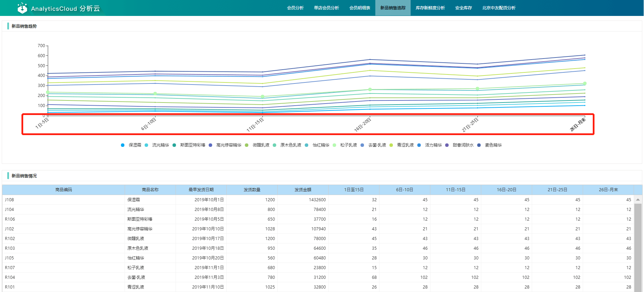The image size is (644, 292).
Task: Select product code cell R102
Action: tap(64, 239)
